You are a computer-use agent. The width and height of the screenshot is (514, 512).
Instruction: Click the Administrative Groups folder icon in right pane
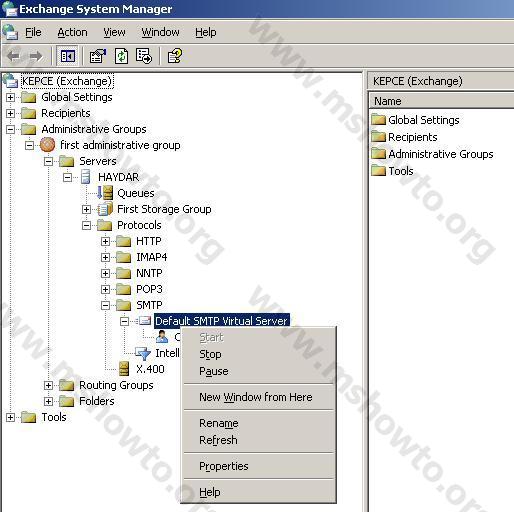tap(378, 153)
